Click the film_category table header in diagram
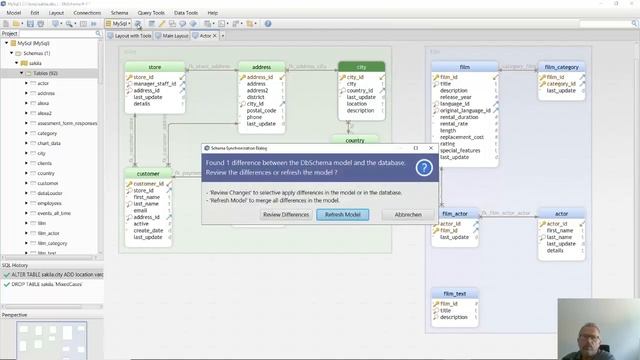640x360 pixels. (561, 67)
